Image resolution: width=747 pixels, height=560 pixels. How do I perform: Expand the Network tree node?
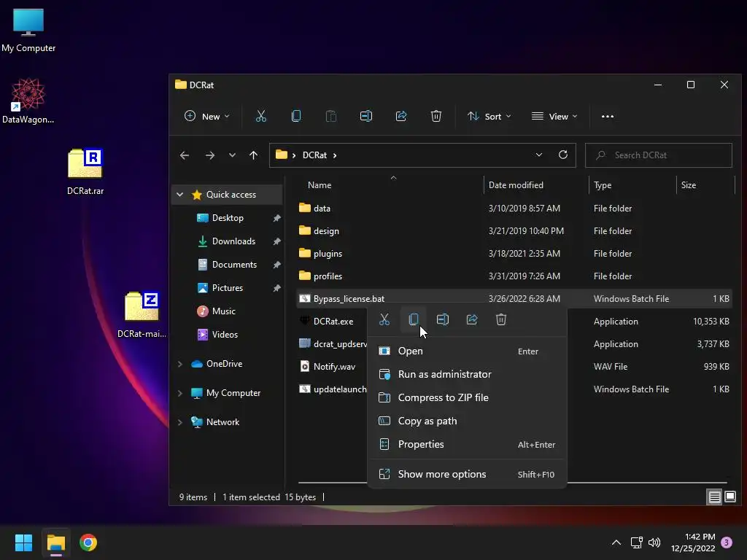click(x=179, y=422)
